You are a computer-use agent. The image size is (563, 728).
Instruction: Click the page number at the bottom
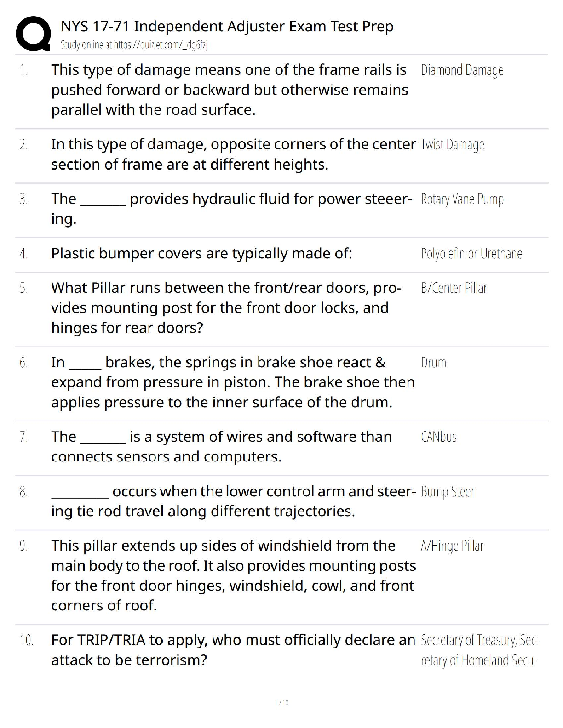coord(281,703)
